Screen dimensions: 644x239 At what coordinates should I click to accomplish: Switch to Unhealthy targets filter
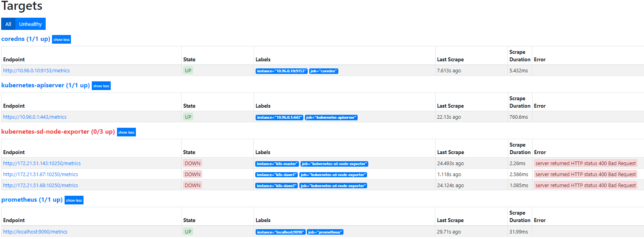click(x=30, y=24)
